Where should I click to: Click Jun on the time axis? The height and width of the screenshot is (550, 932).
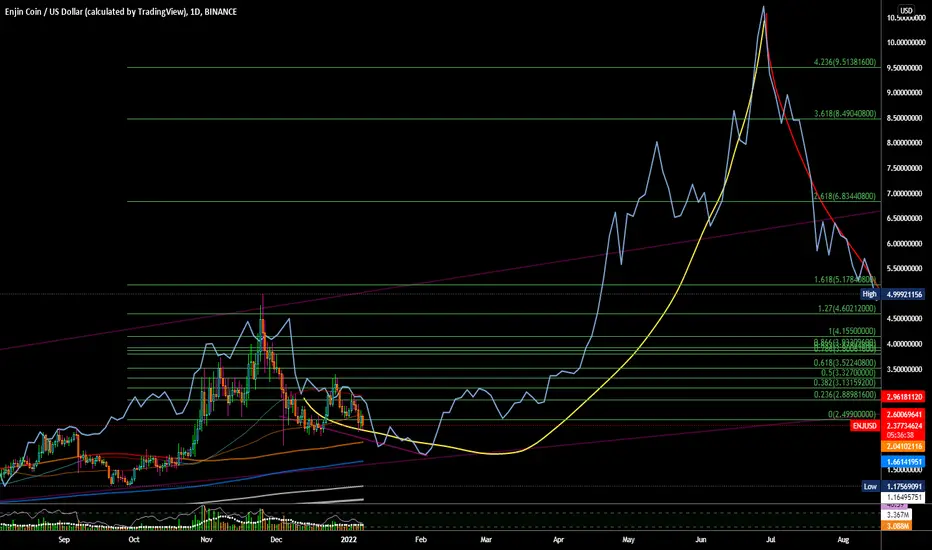pyautogui.click(x=701, y=540)
